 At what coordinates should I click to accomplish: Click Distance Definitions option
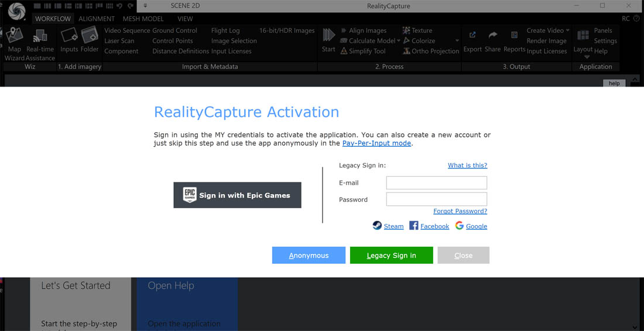click(x=181, y=51)
